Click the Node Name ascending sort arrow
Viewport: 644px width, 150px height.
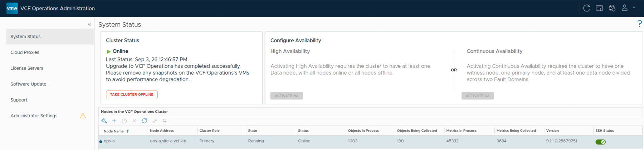point(127,131)
